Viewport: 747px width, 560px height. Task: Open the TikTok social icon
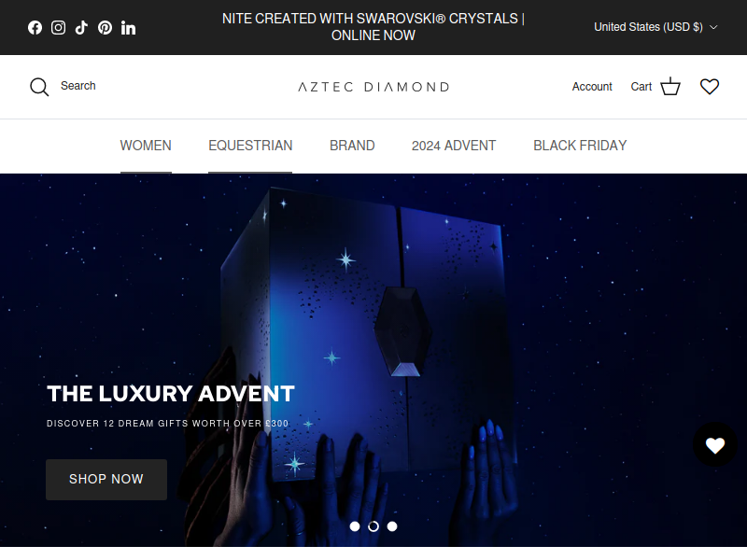pyautogui.click(x=81, y=28)
